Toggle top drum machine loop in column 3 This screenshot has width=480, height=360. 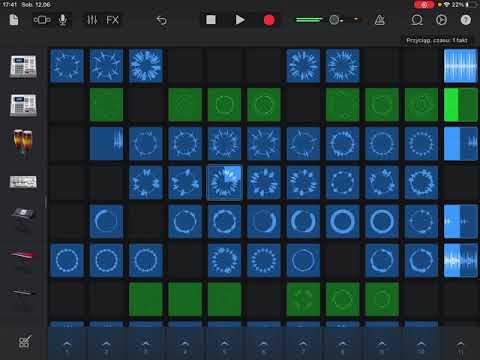(x=146, y=66)
